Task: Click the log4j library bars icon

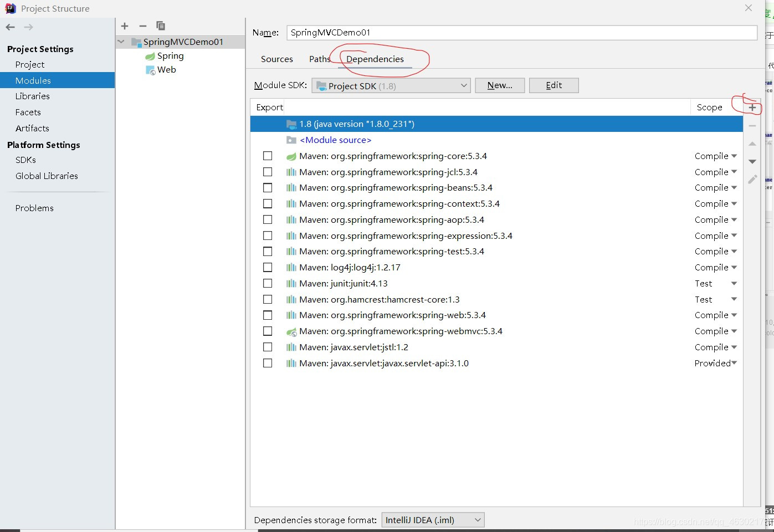Action: [x=291, y=268]
